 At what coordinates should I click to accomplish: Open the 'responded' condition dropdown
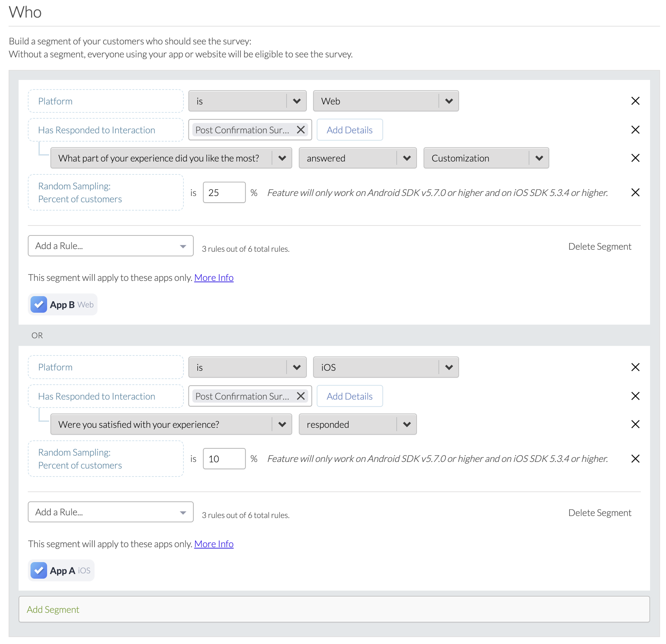point(357,424)
